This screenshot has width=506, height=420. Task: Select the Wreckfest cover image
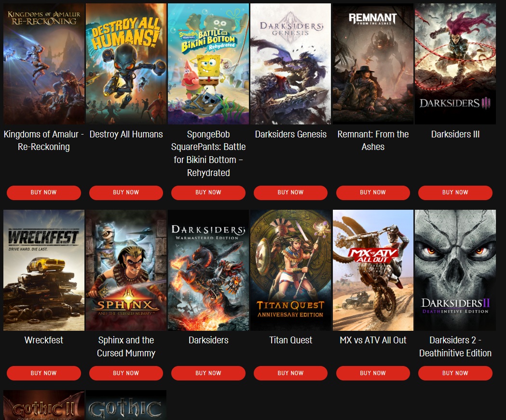[x=44, y=271]
